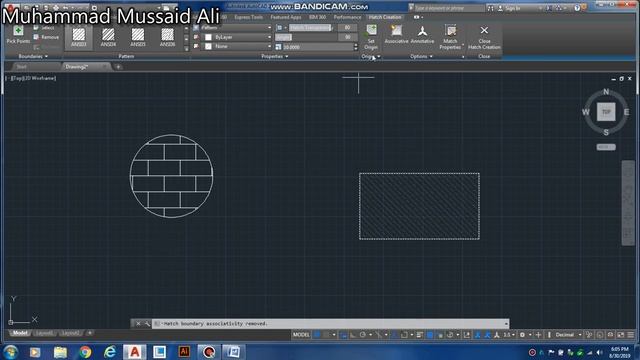This screenshot has width=640, height=360.
Task: Open the Express Tools ribbon tab
Action: [x=248, y=17]
